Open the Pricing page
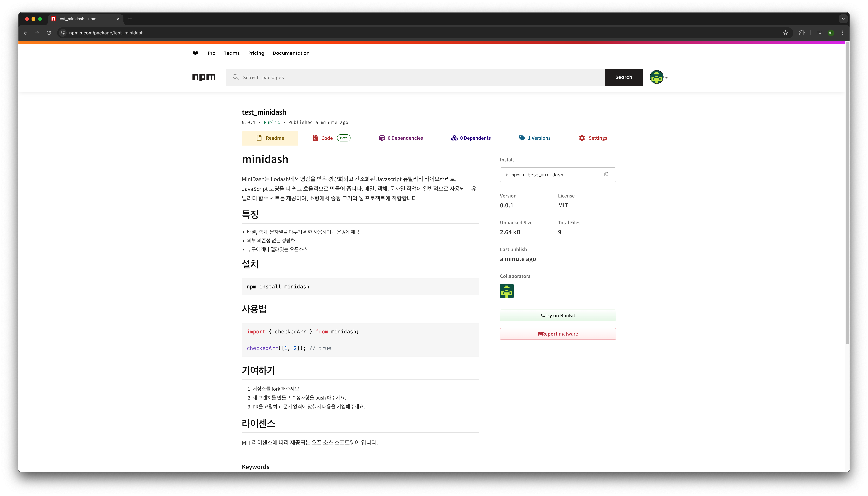This screenshot has height=496, width=868. (256, 53)
